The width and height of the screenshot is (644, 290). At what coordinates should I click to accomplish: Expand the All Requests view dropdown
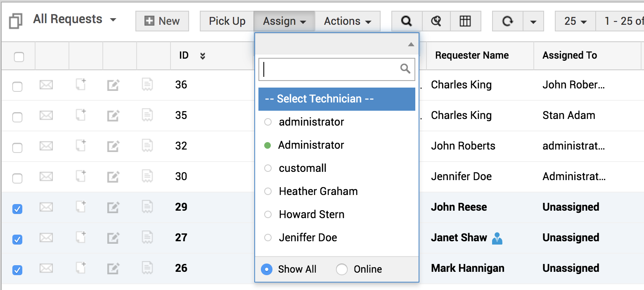tap(113, 20)
